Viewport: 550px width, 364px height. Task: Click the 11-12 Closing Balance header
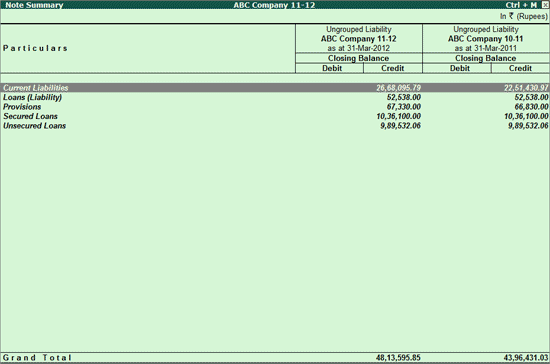pyautogui.click(x=358, y=58)
